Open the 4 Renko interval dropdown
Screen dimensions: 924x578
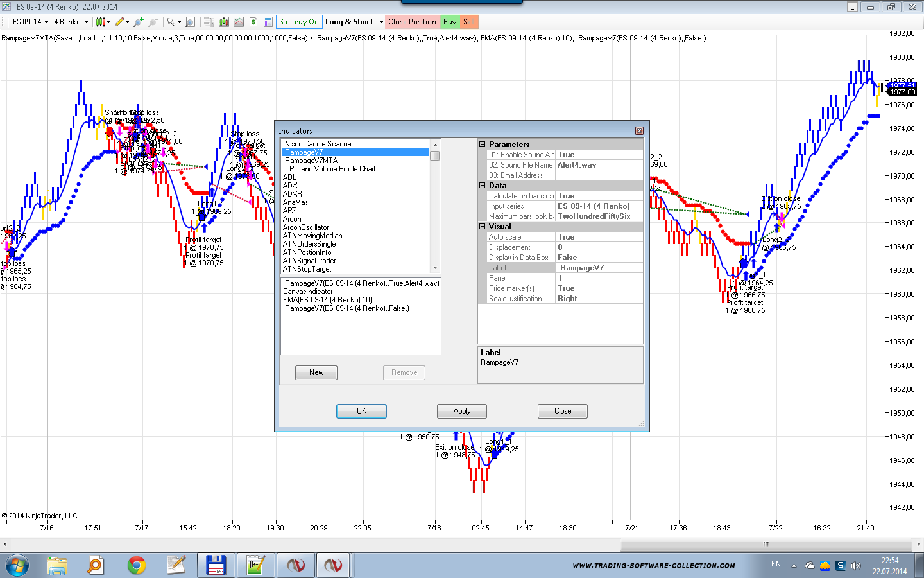[71, 22]
